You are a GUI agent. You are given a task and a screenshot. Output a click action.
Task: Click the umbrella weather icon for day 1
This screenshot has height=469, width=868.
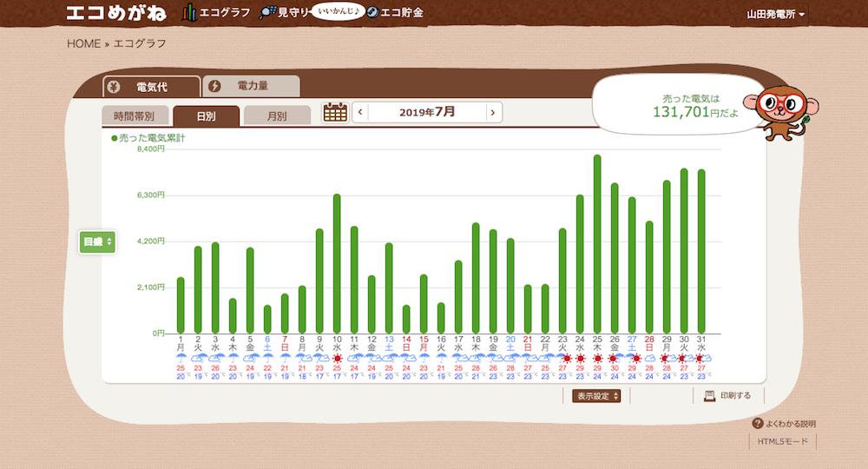181,359
